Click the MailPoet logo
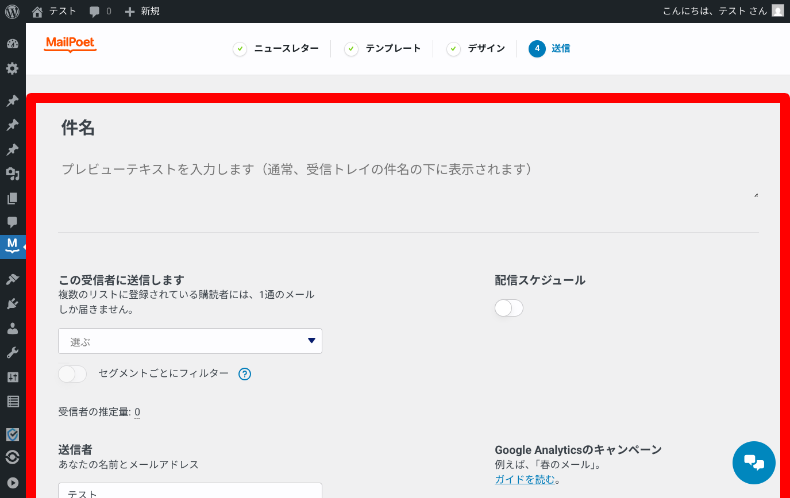This screenshot has width=790, height=498. pyautogui.click(x=70, y=44)
